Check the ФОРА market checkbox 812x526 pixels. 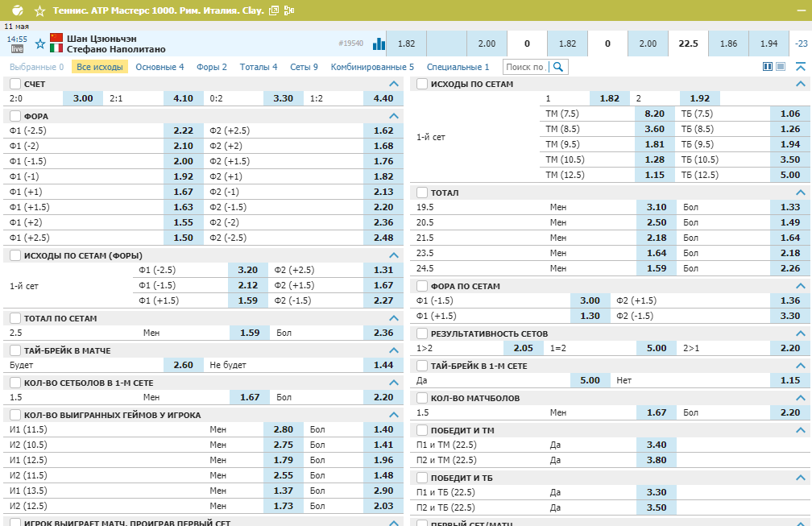(15, 116)
